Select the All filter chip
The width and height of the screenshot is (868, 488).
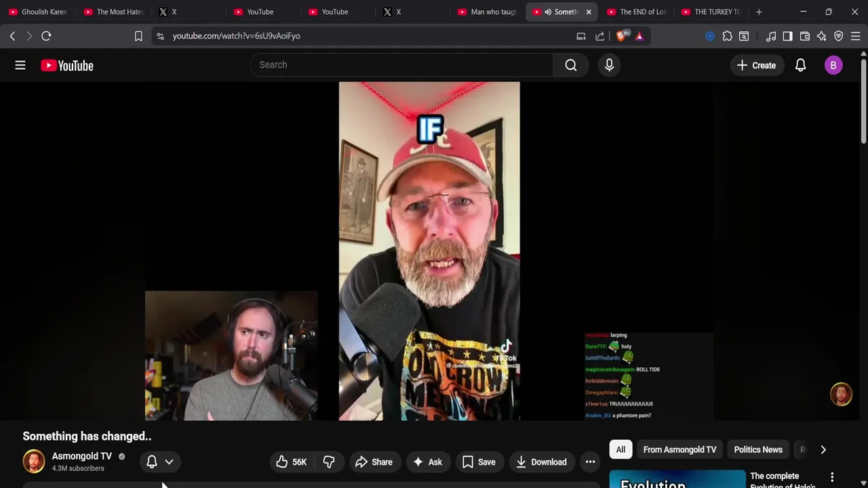coord(620,449)
